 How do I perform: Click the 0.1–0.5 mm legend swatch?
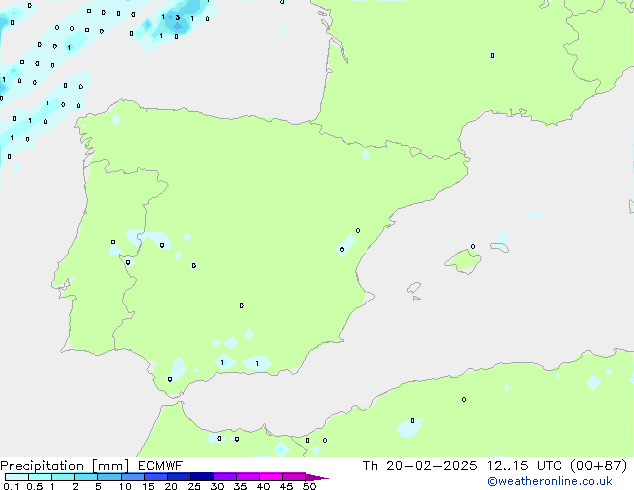coord(17,477)
